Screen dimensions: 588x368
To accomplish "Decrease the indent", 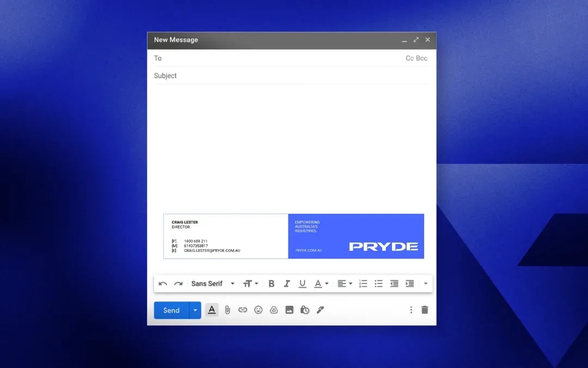I will click(x=394, y=283).
